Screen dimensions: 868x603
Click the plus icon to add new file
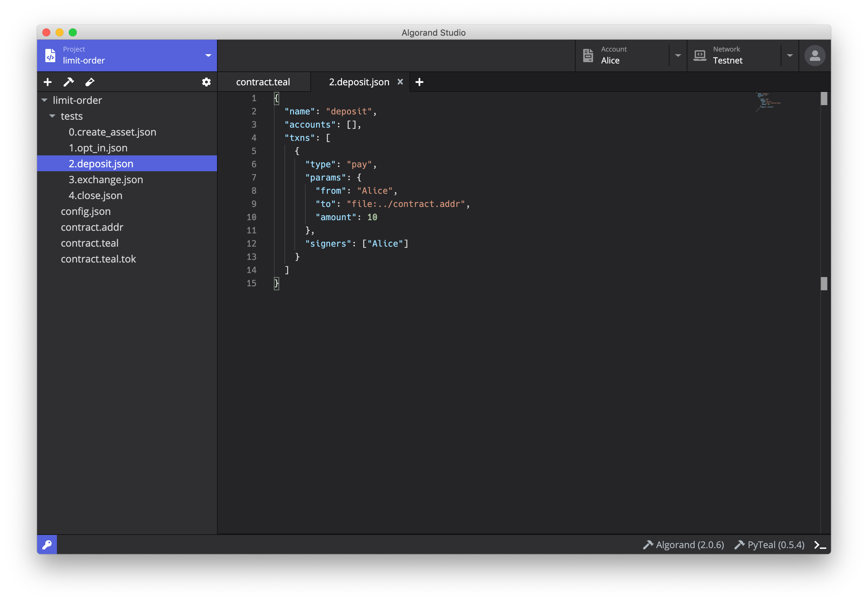[48, 82]
